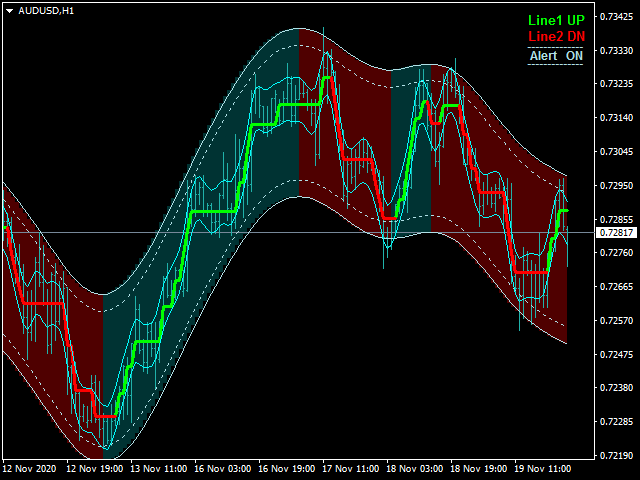Click the 0.73045 price level
This screenshot has height=480, width=640.
pyautogui.click(x=616, y=151)
